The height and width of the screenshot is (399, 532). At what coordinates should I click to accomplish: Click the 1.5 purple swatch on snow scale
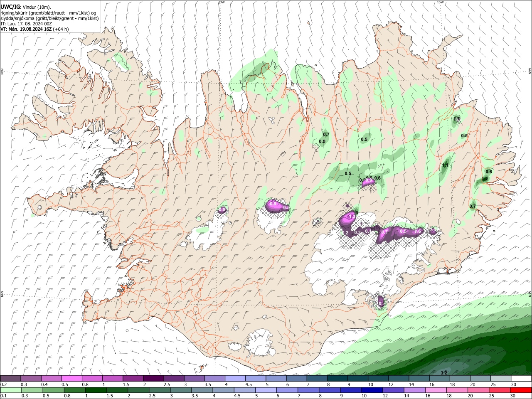point(133,379)
